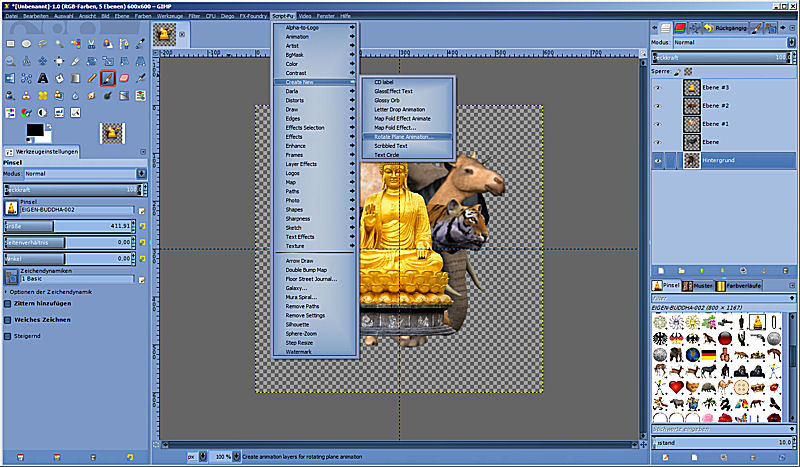Select the Fuzzy Select magic wand tool
The height and width of the screenshot is (467, 800).
59,44
